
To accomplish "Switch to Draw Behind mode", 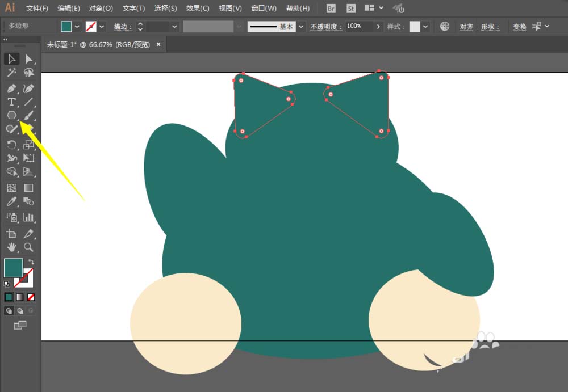I will click(x=20, y=310).
